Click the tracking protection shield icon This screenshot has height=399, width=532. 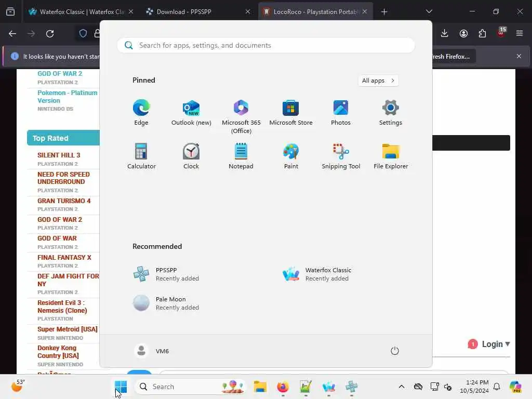[83, 33]
